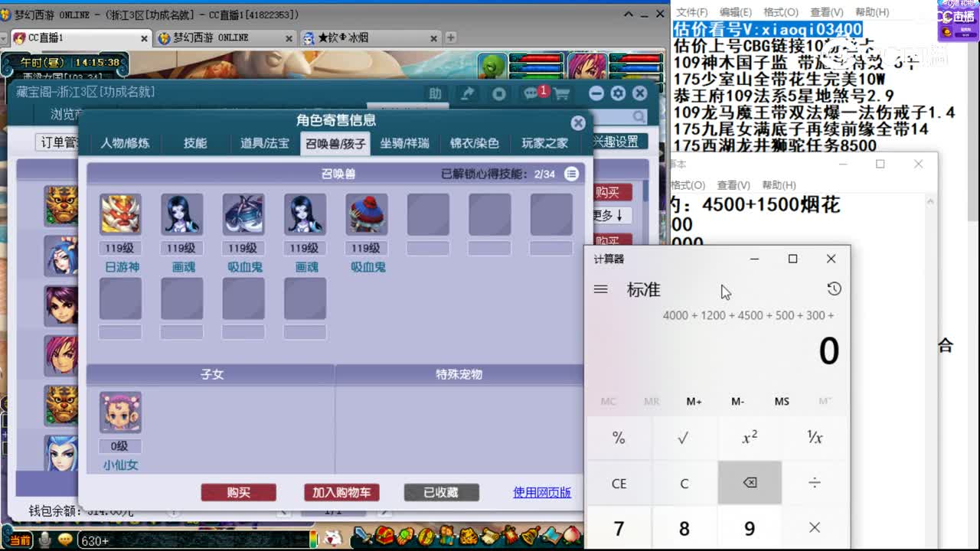The height and width of the screenshot is (551, 980).
Task: Select the 小仙女 child icon
Action: pos(120,412)
